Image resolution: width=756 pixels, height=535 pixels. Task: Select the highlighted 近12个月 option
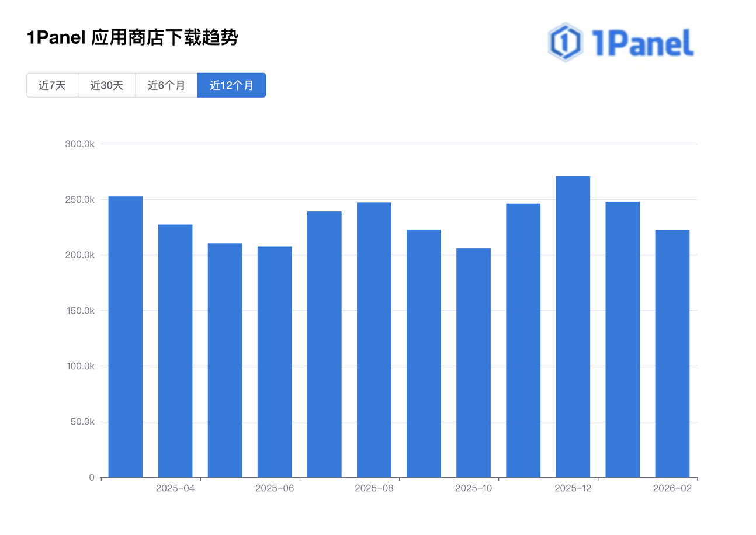(231, 85)
